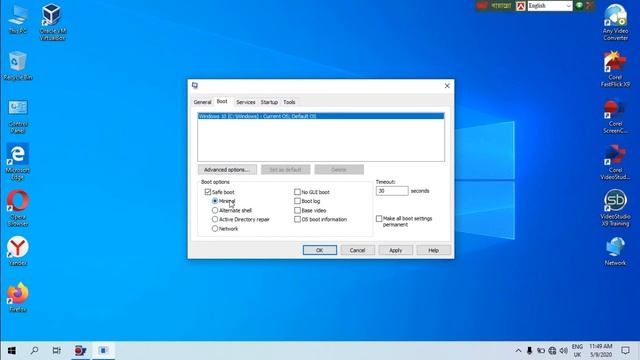Select the Control Panel desktop icon
The image size is (640, 360).
(x=18, y=116)
